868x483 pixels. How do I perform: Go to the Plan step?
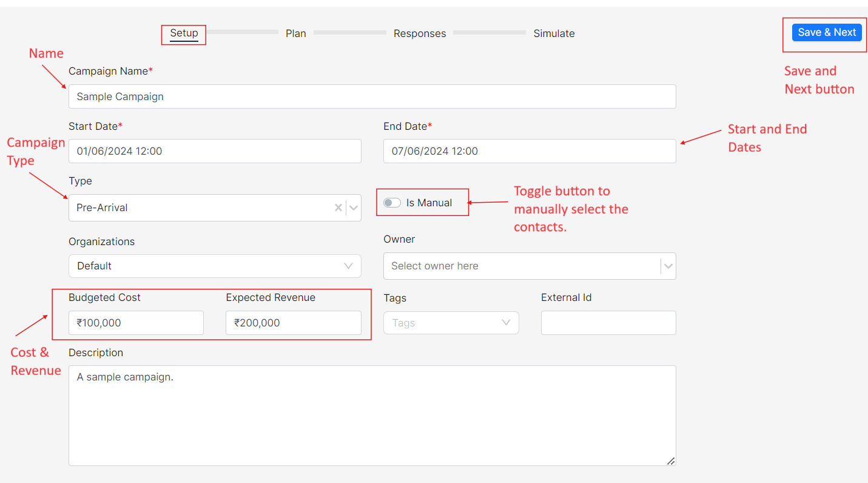pyautogui.click(x=296, y=33)
